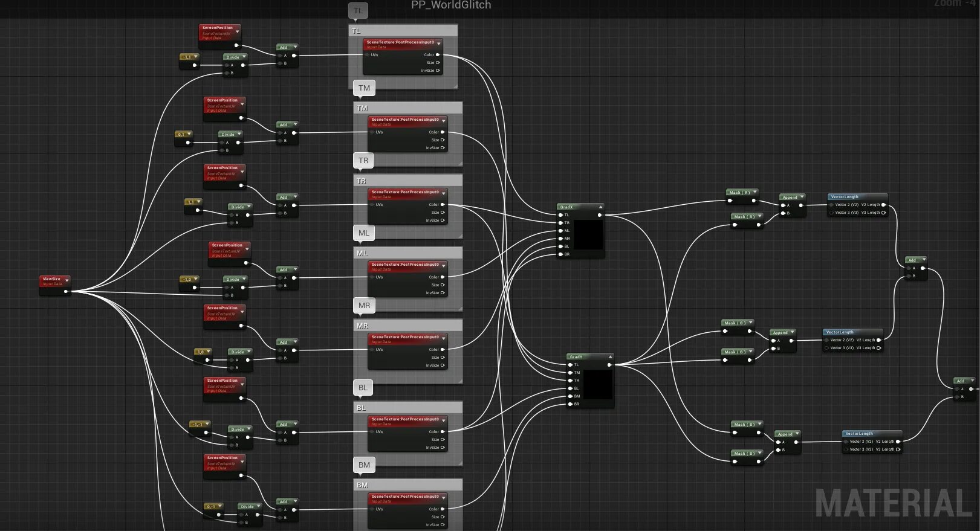Click the ML comment bubble above its box
The height and width of the screenshot is (531, 980).
(364, 233)
